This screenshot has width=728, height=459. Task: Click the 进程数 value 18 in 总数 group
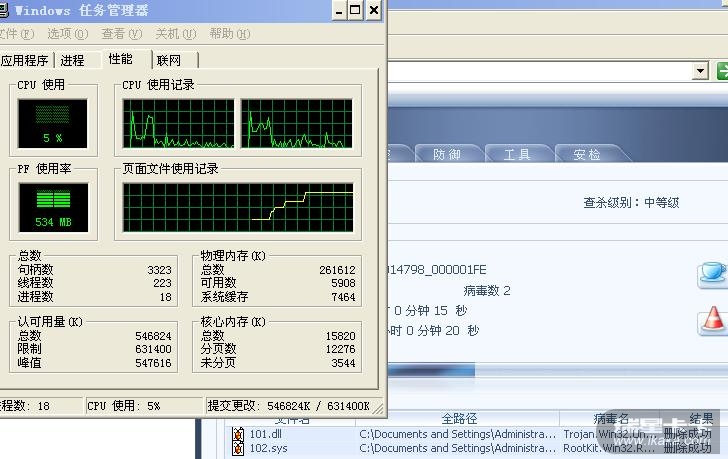pyautogui.click(x=166, y=297)
